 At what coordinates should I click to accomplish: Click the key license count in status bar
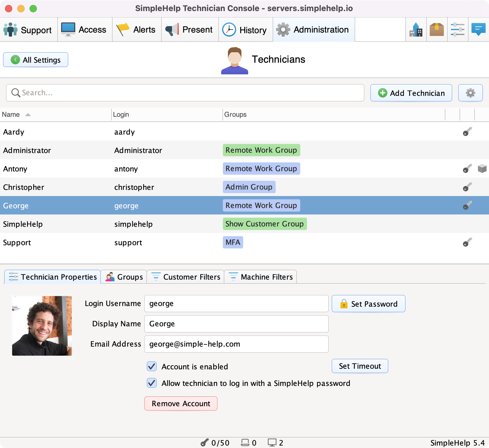pos(215,443)
